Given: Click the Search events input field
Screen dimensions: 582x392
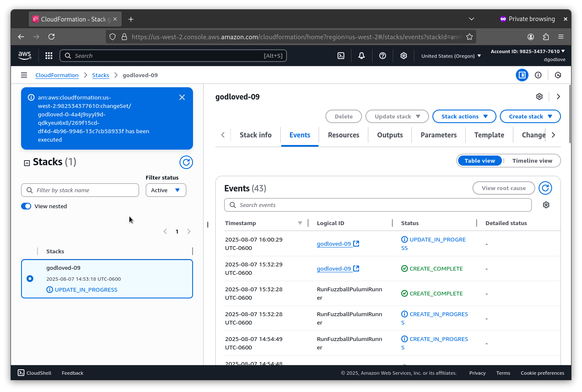Looking at the screenshot, I should click(378, 205).
